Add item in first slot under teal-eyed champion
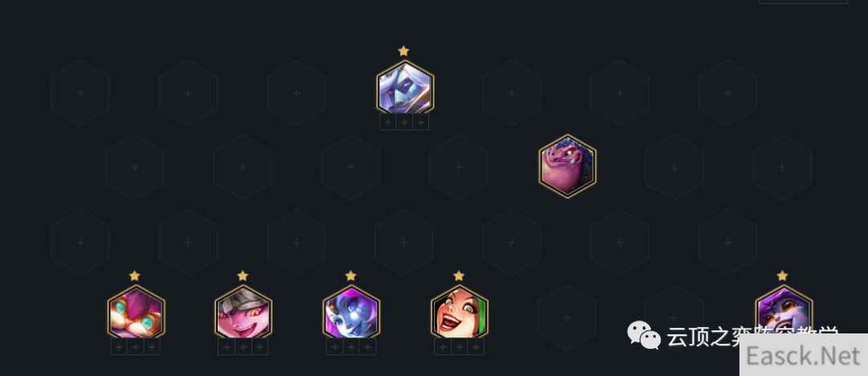868x376 pixels. coord(119,347)
